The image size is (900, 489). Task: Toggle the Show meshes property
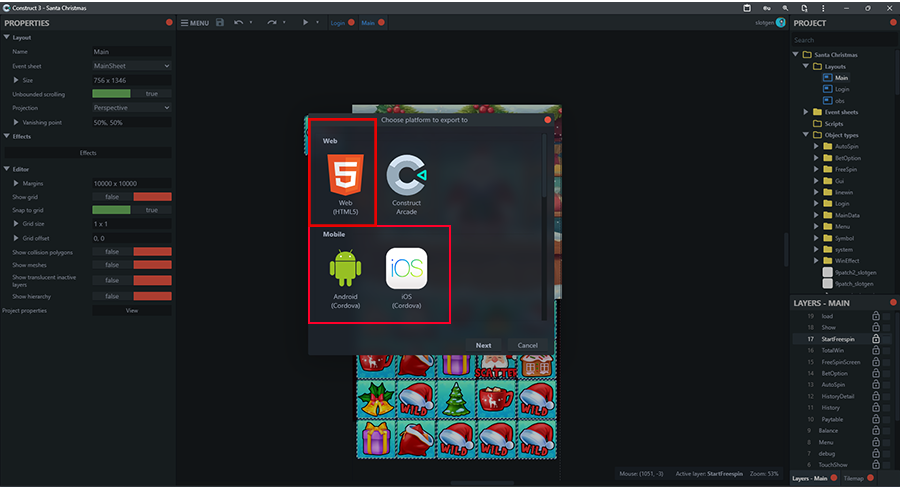point(131,265)
